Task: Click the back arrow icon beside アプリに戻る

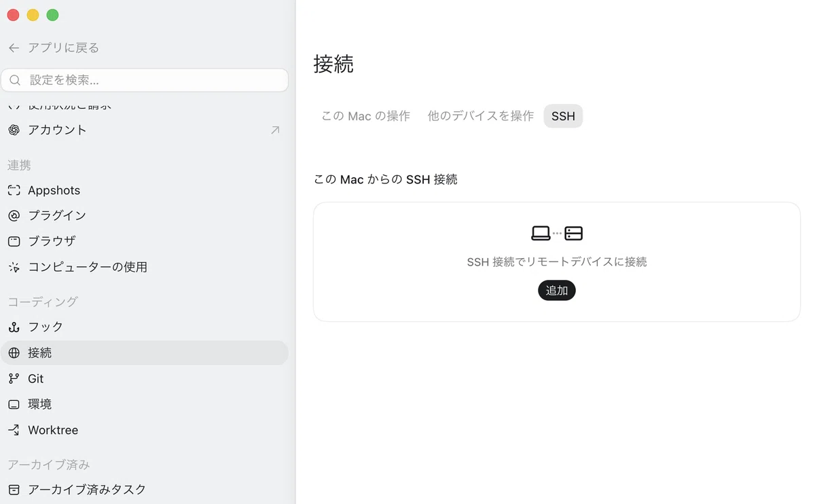Action: [14, 48]
